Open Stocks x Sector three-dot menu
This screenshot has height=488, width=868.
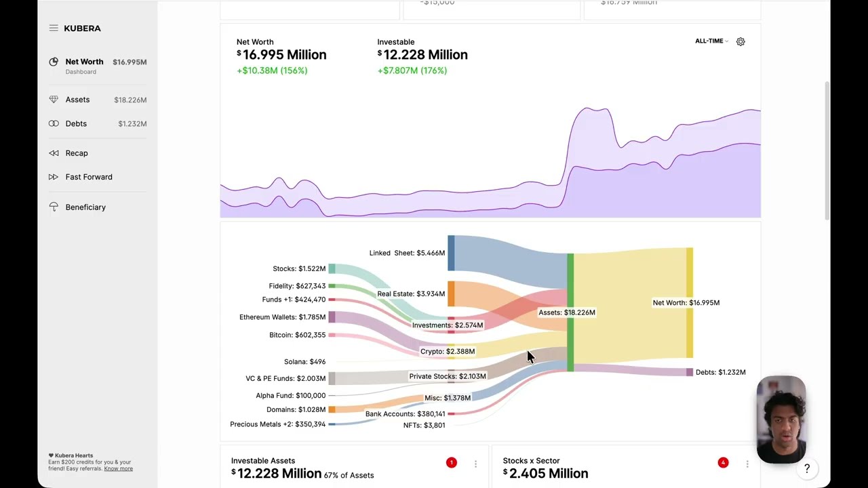coord(747,464)
